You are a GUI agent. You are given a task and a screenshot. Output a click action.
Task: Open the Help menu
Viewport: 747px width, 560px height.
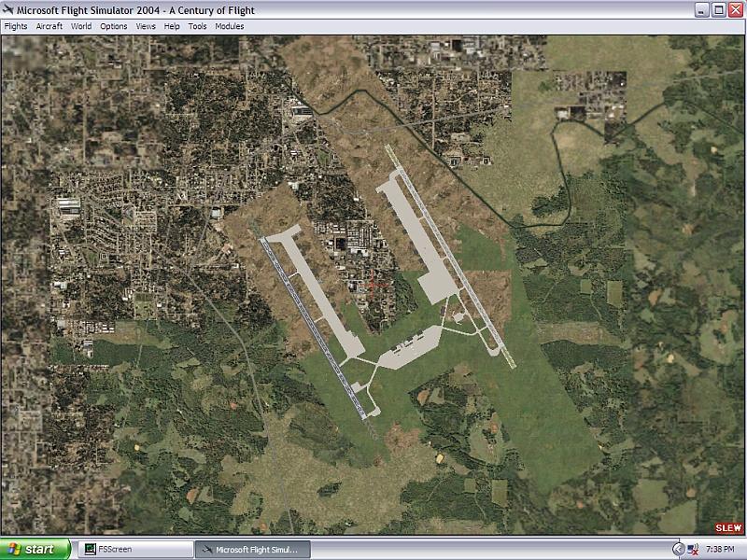(x=172, y=26)
